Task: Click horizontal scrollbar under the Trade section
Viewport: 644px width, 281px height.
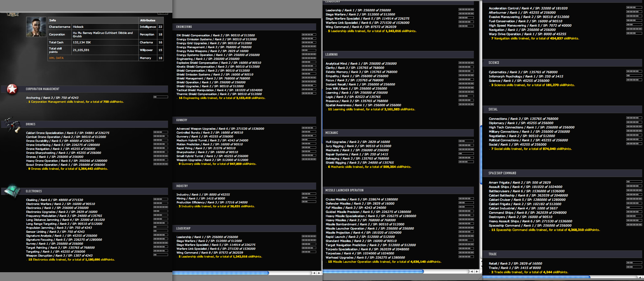Action: 536,277
